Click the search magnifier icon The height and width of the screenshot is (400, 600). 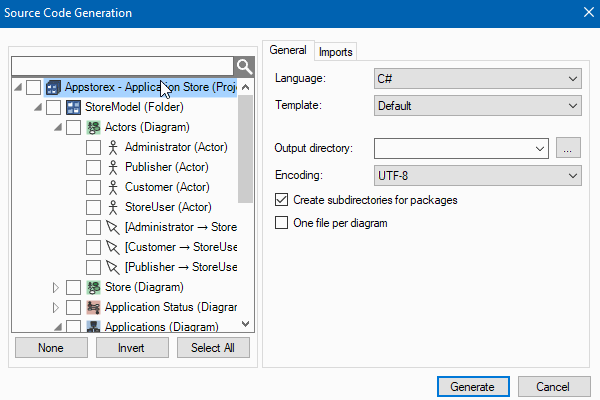[244, 66]
